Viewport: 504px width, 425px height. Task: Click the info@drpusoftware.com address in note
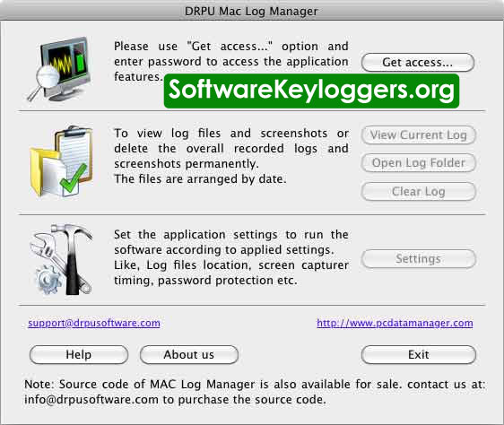(91, 400)
